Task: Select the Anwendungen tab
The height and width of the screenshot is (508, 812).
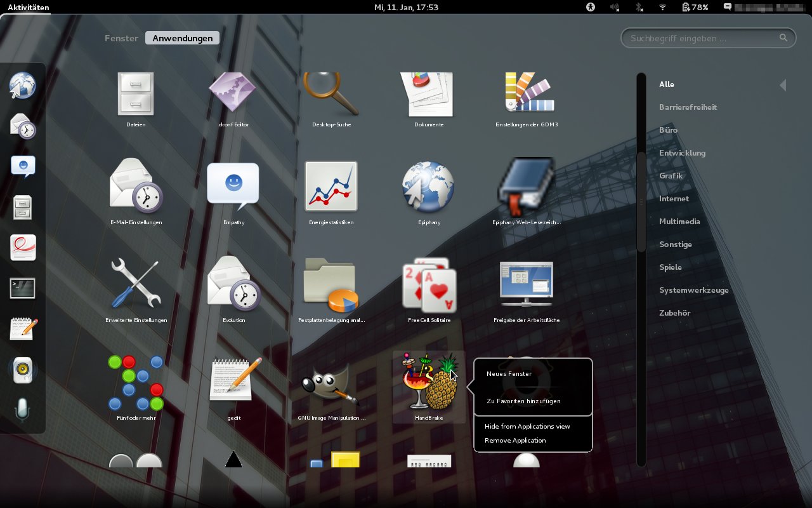Action: coord(183,38)
